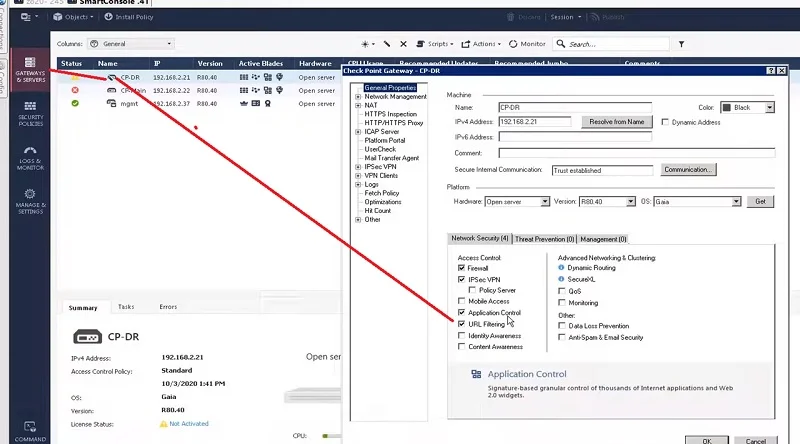Enable the Content Awareness checkbox
800x444 pixels.
(462, 347)
